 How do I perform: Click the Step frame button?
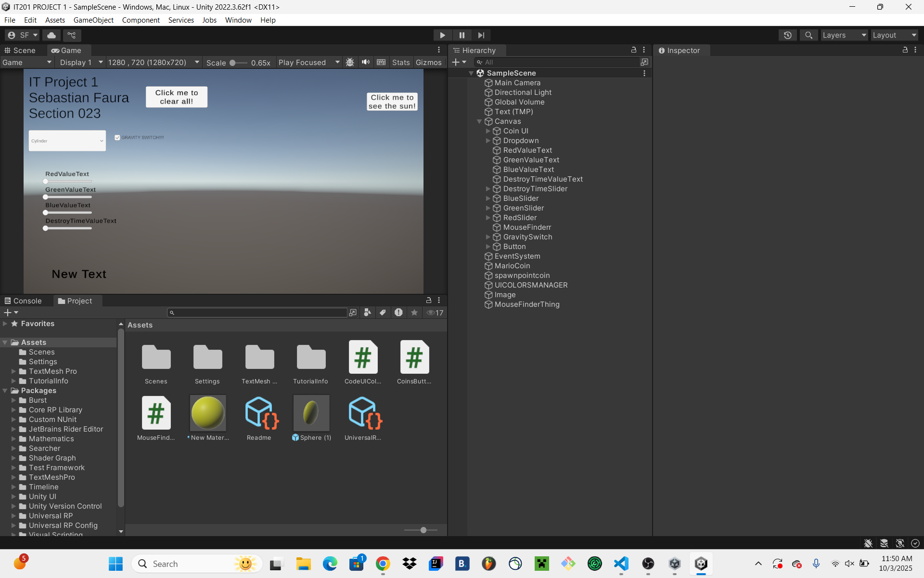pyautogui.click(x=481, y=35)
